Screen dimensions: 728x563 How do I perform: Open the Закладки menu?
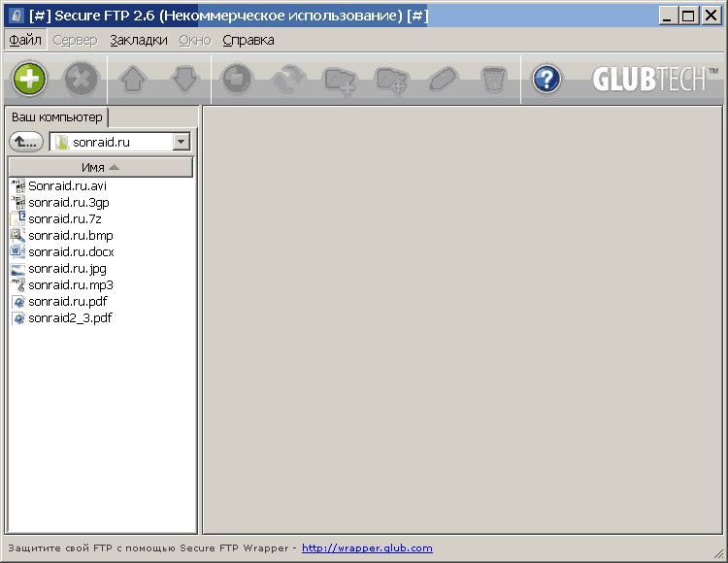tap(139, 40)
